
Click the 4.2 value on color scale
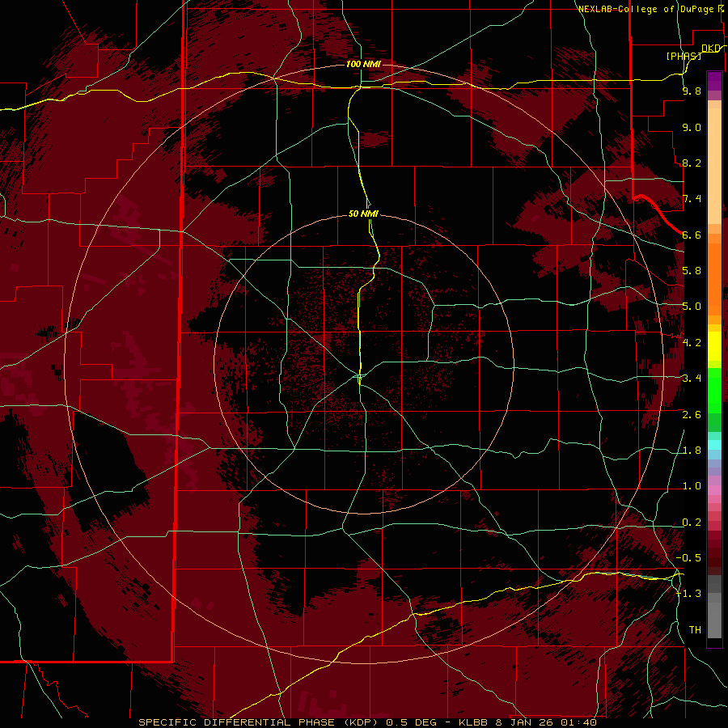[x=692, y=342]
